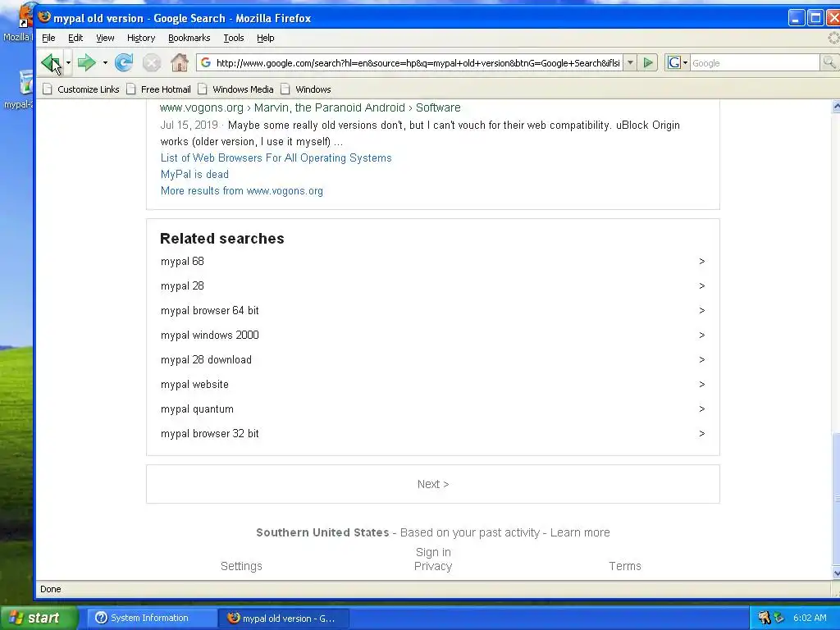Select 'mypal website' related search text
The width and height of the screenshot is (840, 630).
click(x=194, y=385)
